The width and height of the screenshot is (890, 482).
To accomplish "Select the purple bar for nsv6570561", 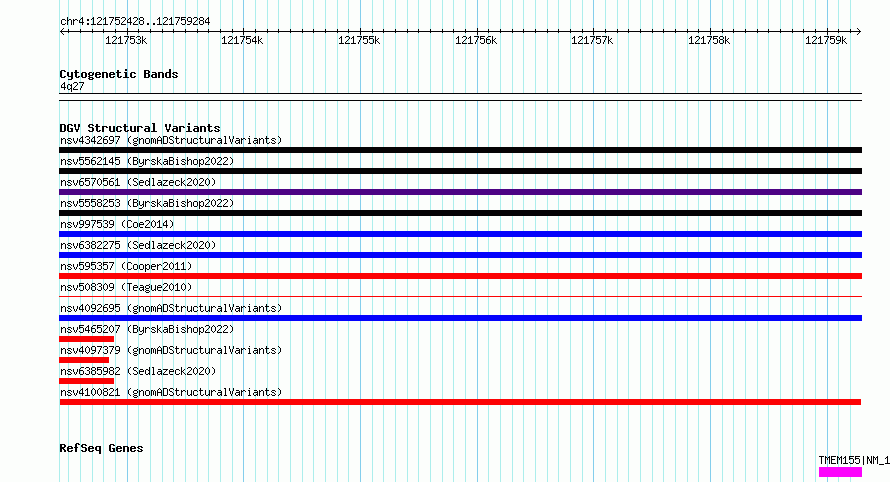I will click(x=460, y=192).
